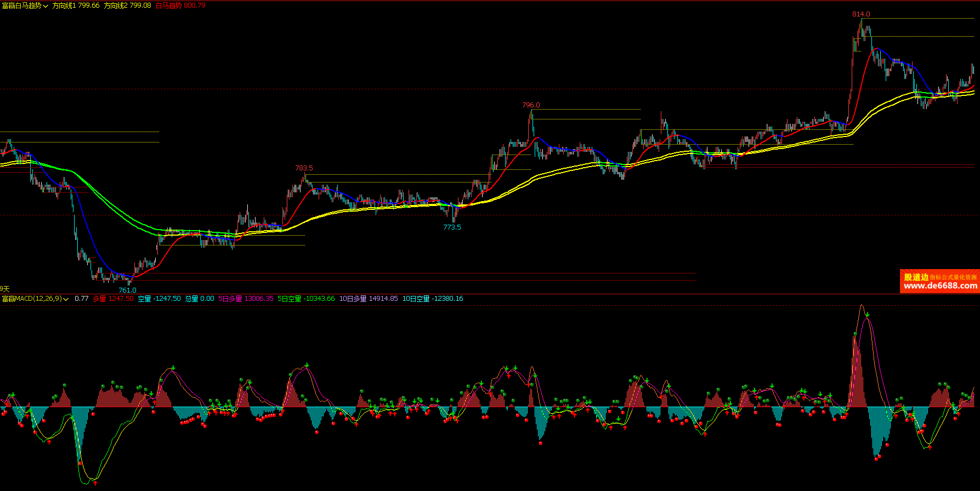Select the 方向线2 799.08 legend label
Screen dimensions: 980x491
pos(127,5)
